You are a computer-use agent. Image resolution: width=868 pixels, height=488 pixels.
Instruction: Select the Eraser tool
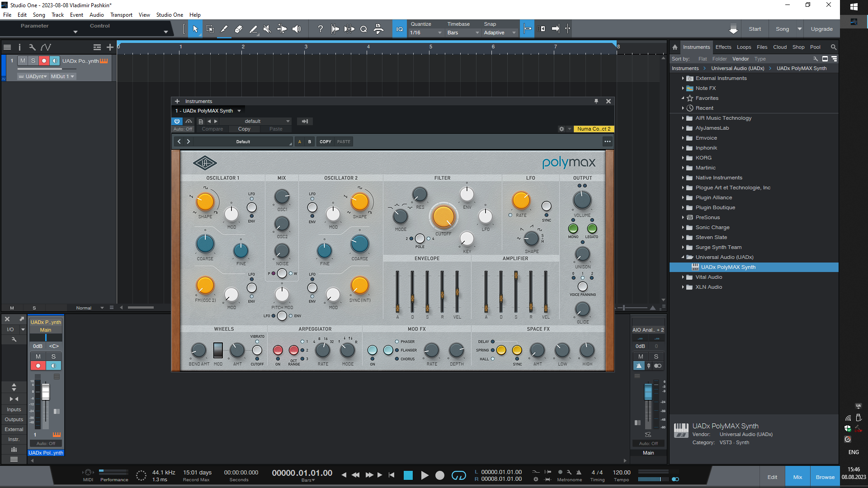pos(238,29)
